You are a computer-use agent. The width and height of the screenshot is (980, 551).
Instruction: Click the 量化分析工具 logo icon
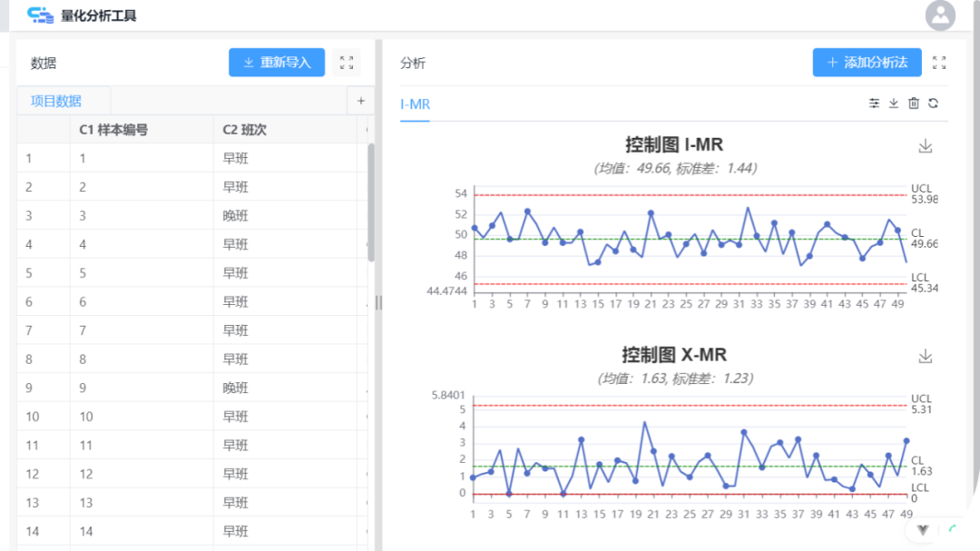point(41,15)
